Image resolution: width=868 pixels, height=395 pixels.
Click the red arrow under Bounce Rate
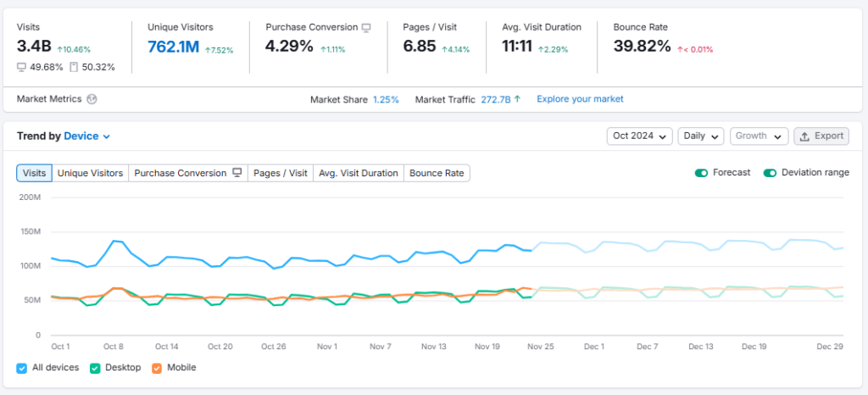point(680,49)
